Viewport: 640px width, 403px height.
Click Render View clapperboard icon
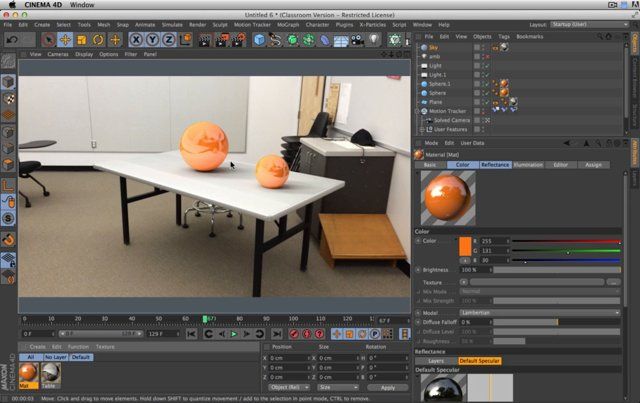coord(204,40)
